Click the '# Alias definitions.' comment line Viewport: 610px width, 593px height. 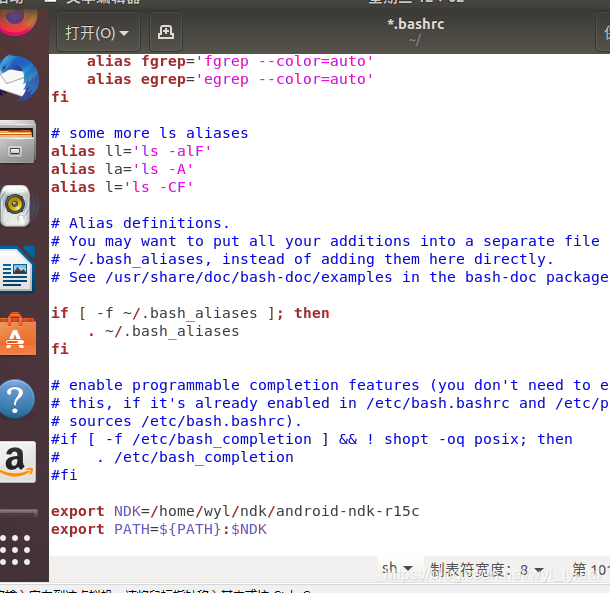tap(140, 223)
